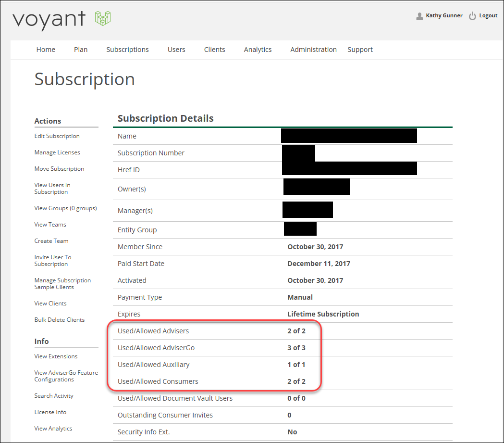Click Security Info Ext. value No
This screenshot has width=504, height=443.
tap(292, 432)
